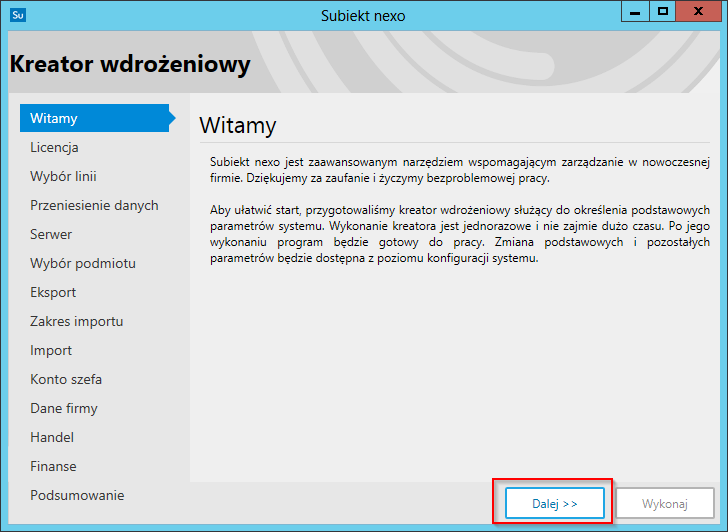
Task: Click the large Witamy page heading
Action: (x=238, y=125)
